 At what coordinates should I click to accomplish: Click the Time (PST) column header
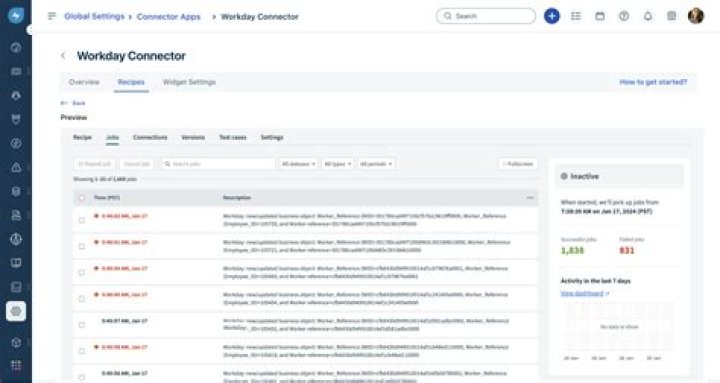tap(107, 198)
